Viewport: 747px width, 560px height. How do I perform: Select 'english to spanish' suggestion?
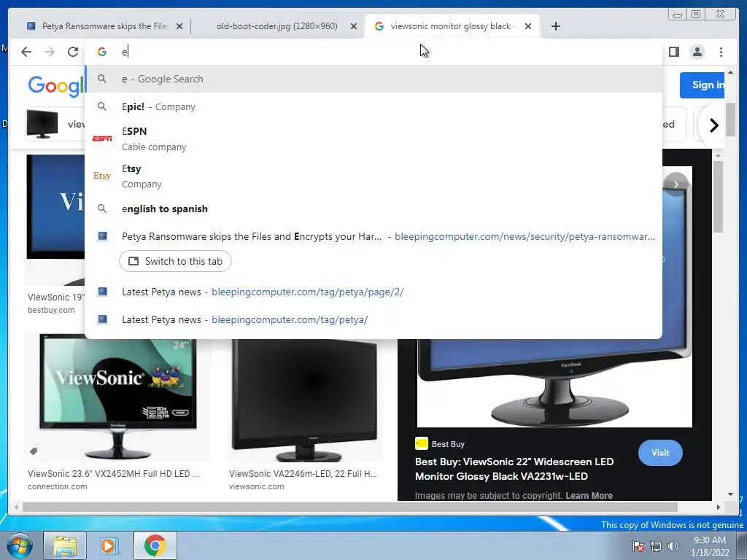(373, 209)
